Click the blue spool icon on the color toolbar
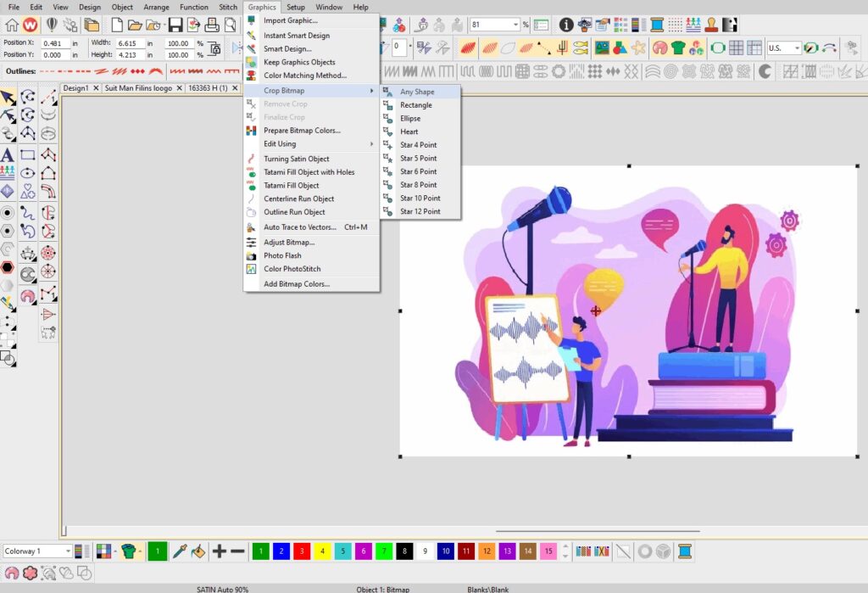The image size is (868, 593). (685, 551)
